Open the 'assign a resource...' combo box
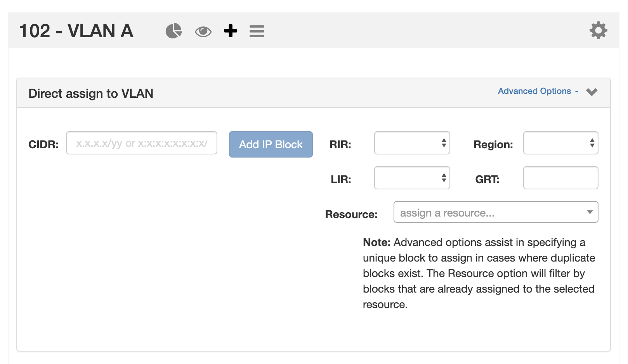Image resolution: width=628 pixels, height=364 pixels. coord(496,212)
